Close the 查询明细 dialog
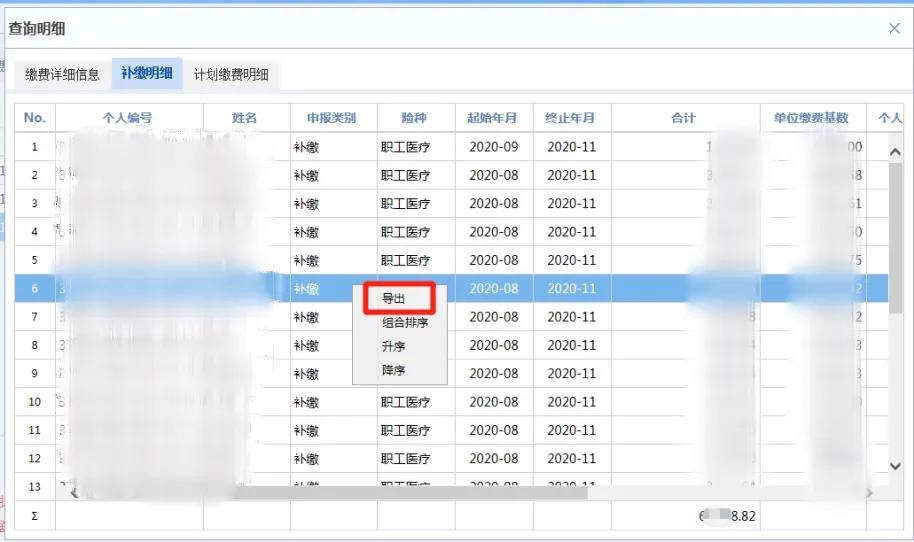 tap(895, 28)
